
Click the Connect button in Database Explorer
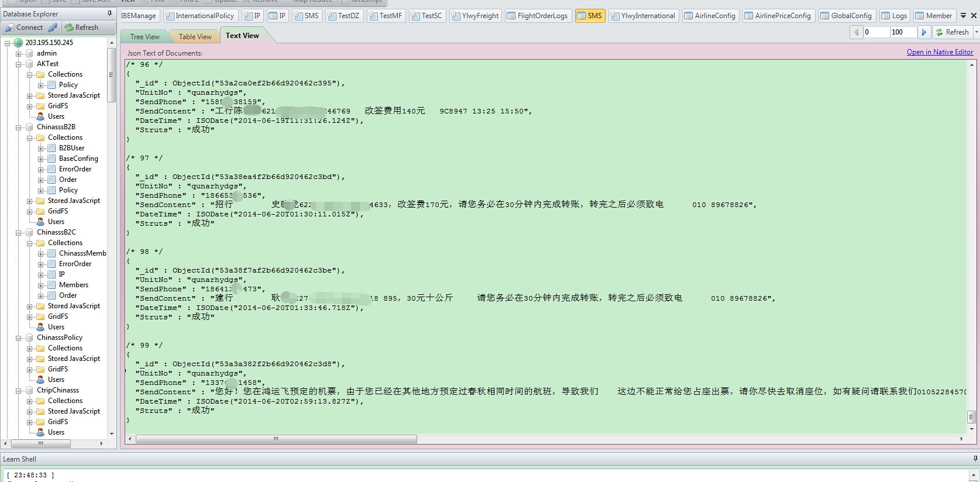click(x=24, y=27)
